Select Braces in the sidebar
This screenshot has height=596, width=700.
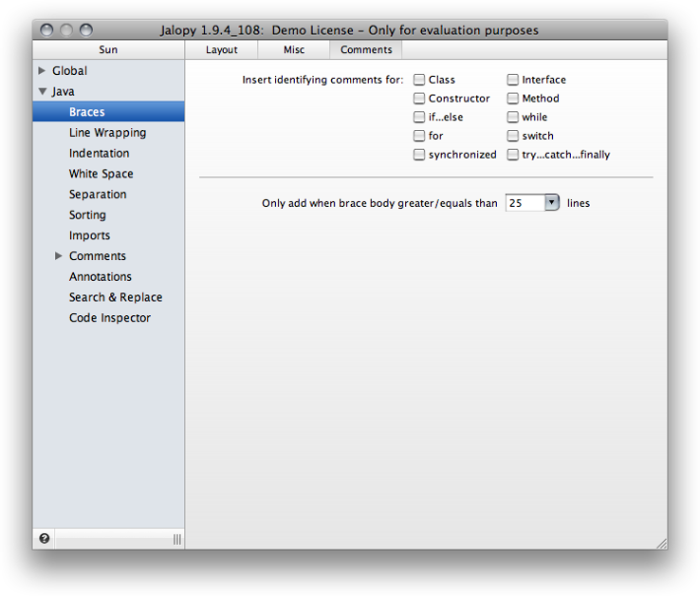tap(108, 112)
